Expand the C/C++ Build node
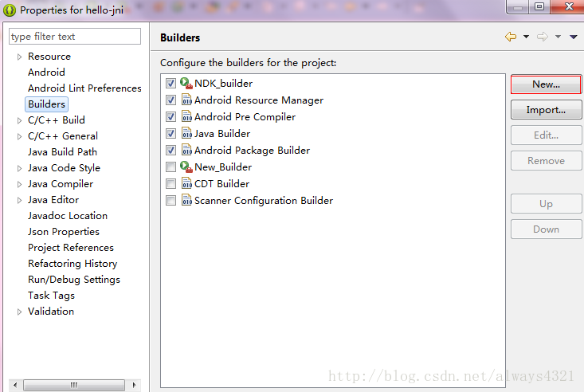The width and height of the screenshot is (584, 392). pos(19,121)
